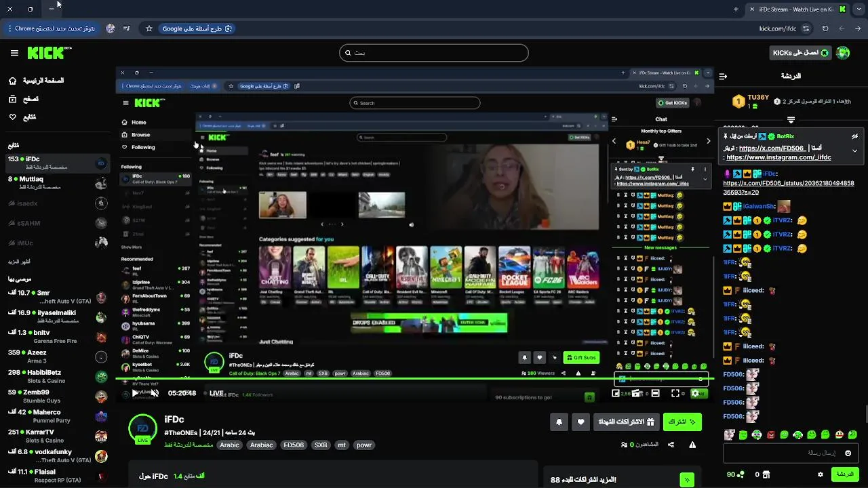The image size is (868, 488).
Task: Open the player settings gear
Action: [x=695, y=393]
